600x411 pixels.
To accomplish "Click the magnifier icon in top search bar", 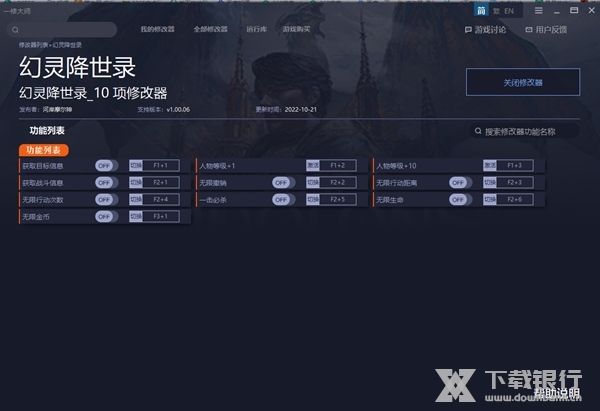I will (x=15, y=30).
